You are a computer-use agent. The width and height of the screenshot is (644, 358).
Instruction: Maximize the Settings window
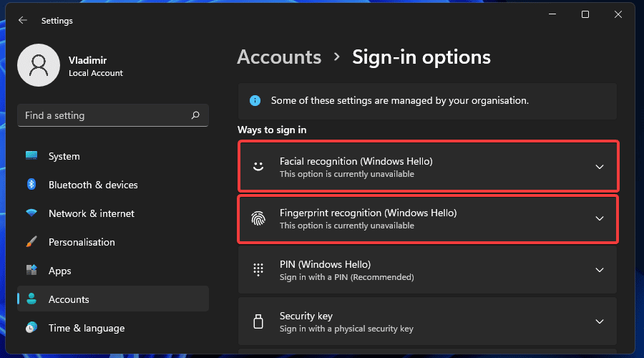coord(585,14)
